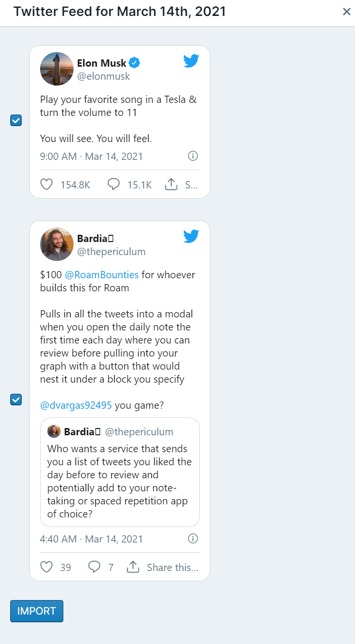
Task: Uncheck the checkbox beside Bardia's tweet
Action: point(16,400)
